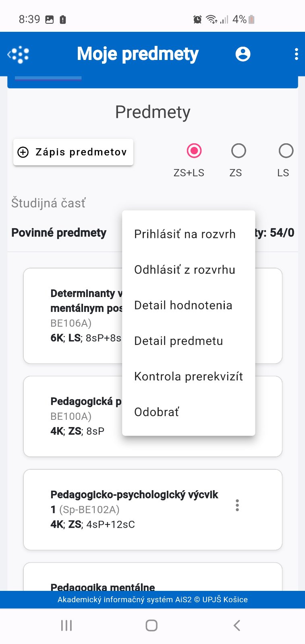
Task: Choose Prihlásiť na rozvrh menu item
Action: 185,234
